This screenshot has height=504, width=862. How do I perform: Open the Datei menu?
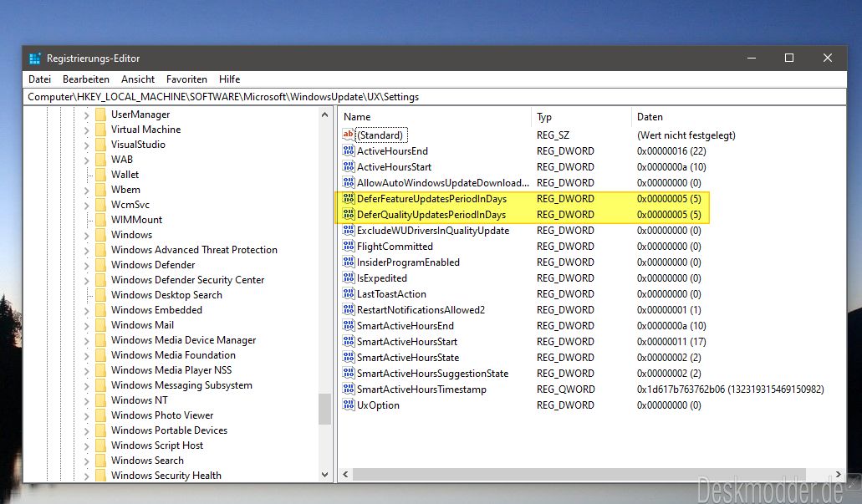click(39, 79)
